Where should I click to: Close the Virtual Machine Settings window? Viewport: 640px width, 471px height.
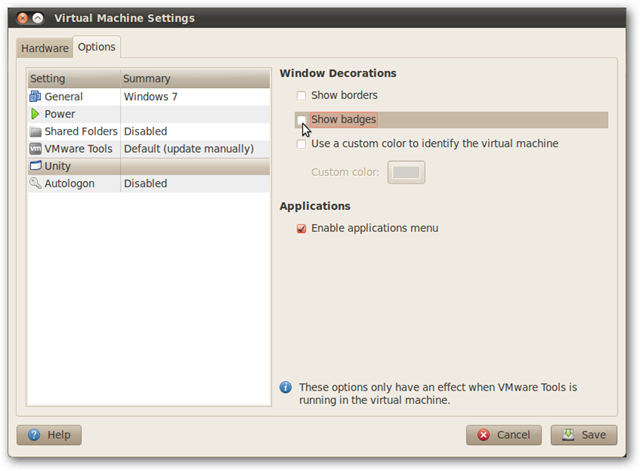coord(23,18)
